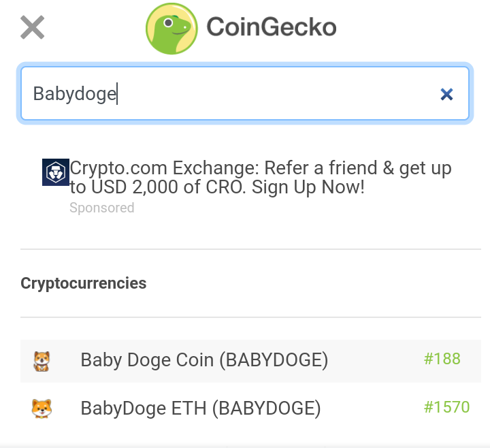Place cursor on the word Babydoge

[75, 94]
